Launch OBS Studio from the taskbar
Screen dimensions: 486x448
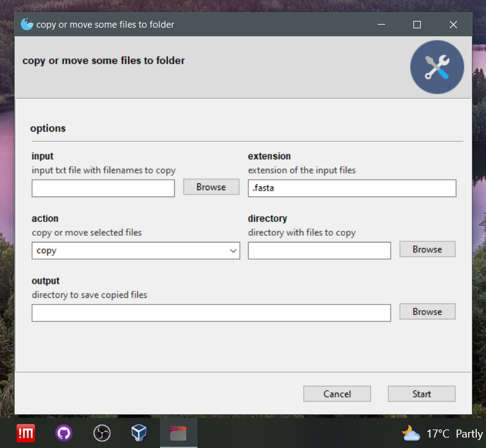(102, 433)
